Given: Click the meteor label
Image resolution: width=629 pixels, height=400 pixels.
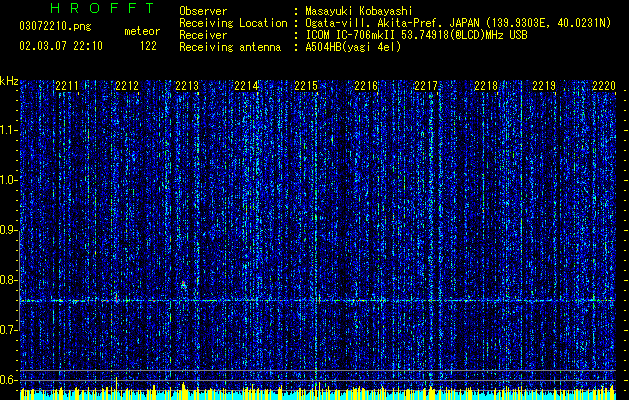Looking at the screenshot, I should coord(142,31).
